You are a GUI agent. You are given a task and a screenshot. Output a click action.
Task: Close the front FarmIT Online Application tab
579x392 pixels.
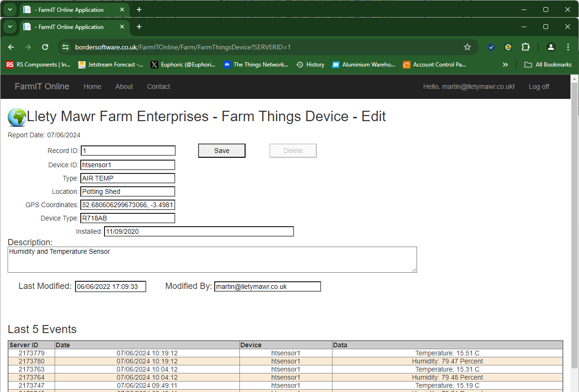click(122, 27)
